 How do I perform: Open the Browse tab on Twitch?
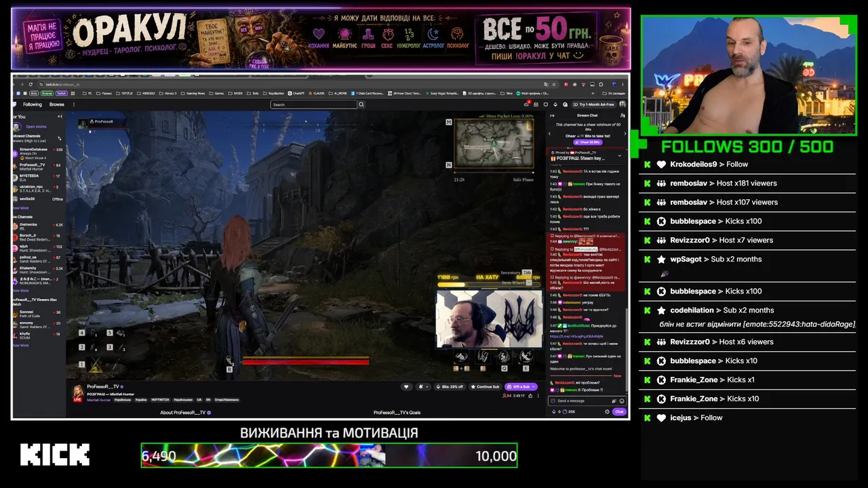[x=57, y=104]
